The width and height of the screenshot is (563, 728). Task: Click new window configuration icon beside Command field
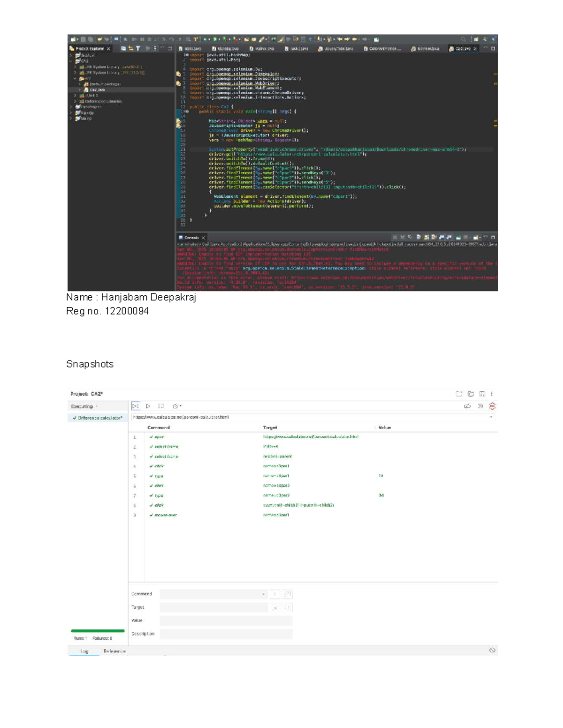[x=288, y=594]
